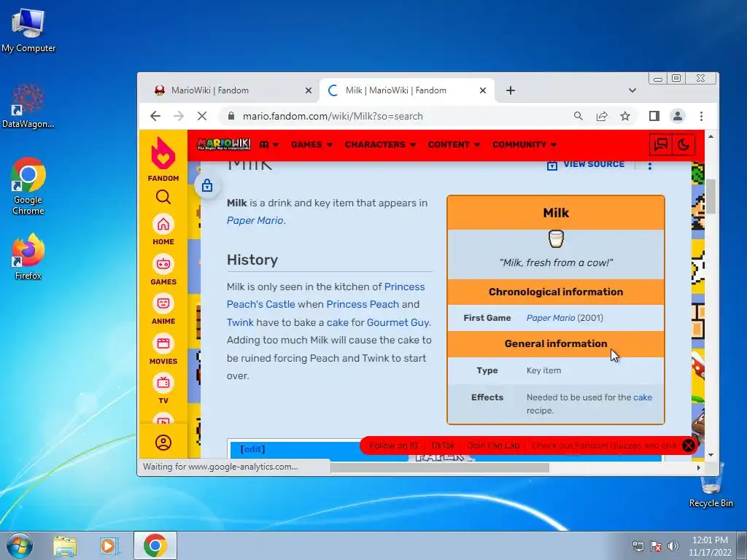Go to Fandom Home icon
Screen dimensions: 747x560
163,225
